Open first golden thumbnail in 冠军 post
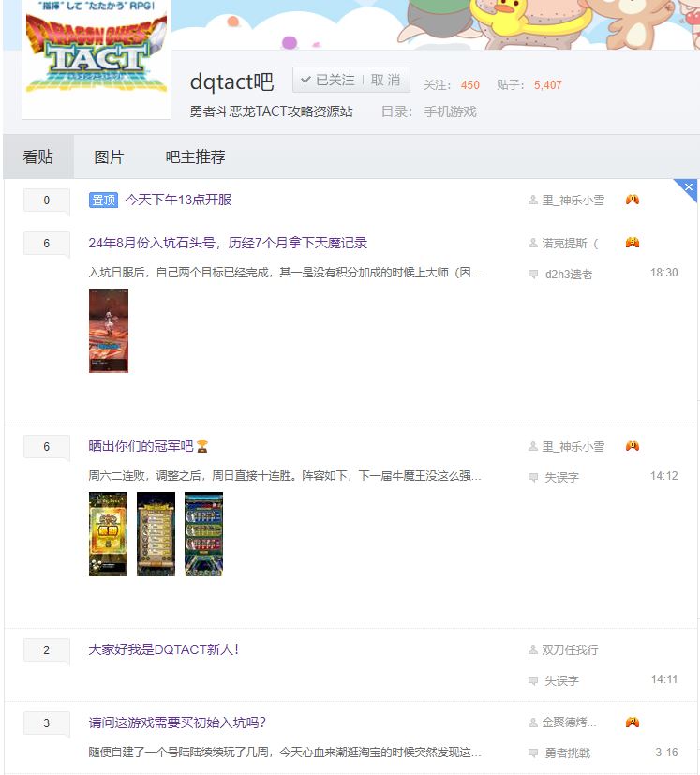The height and width of the screenshot is (775, 700). pyautogui.click(x=109, y=534)
